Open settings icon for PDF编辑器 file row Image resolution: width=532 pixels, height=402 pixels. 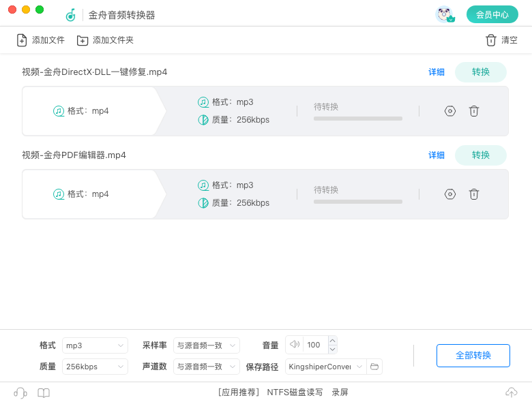(x=450, y=194)
